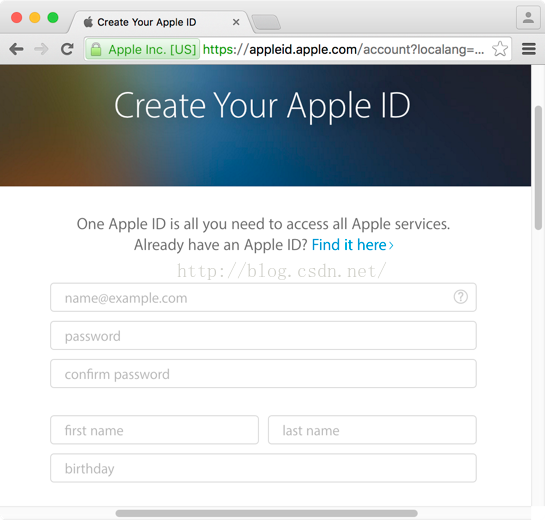Image resolution: width=545 pixels, height=520 pixels.
Task: Click the Apple Inc. [US] certificate badge
Action: coord(143,49)
